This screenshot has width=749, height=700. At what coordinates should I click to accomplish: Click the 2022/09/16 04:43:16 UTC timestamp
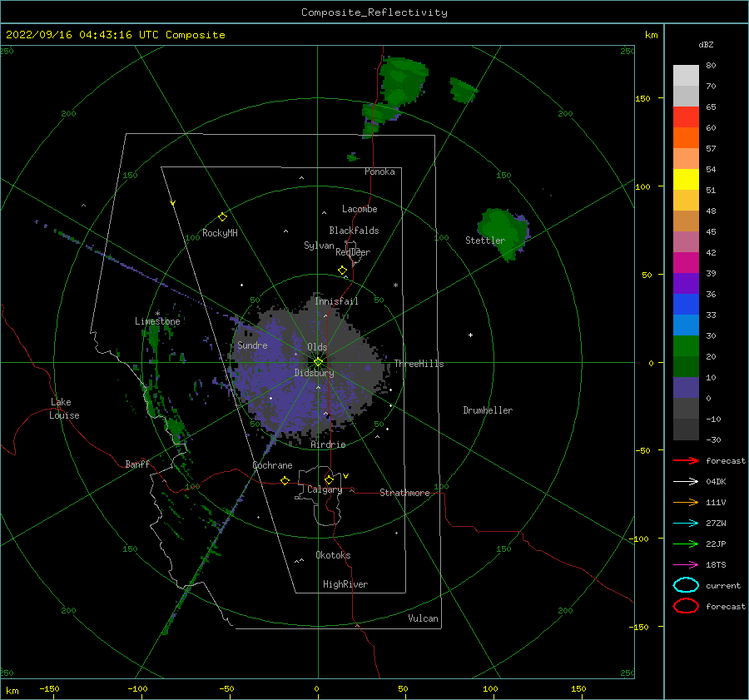pyautogui.click(x=115, y=35)
